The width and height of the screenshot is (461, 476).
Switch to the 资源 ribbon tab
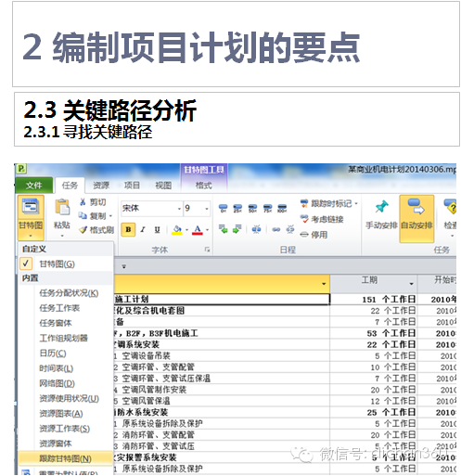101,186
